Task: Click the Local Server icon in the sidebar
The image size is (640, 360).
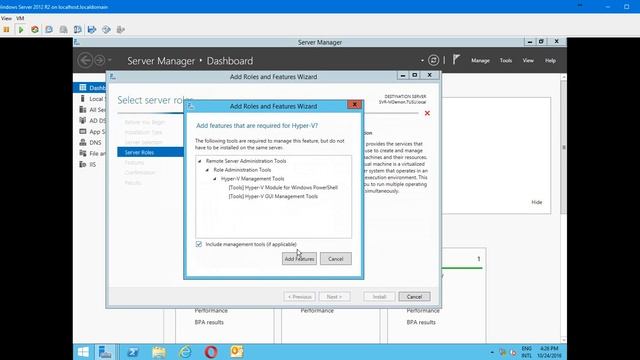Action: (x=83, y=98)
